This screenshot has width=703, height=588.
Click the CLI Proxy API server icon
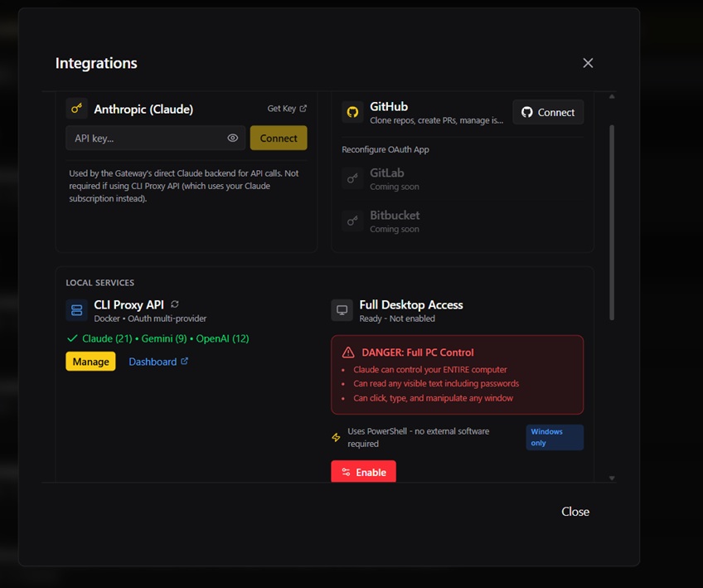(76, 309)
